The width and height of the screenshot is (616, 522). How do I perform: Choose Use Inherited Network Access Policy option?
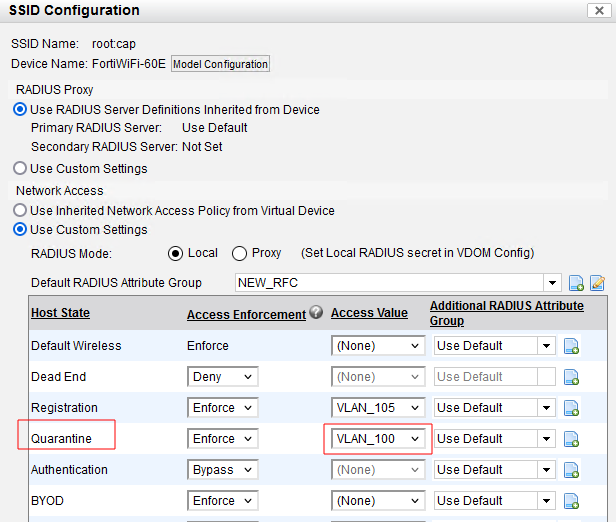point(20,211)
